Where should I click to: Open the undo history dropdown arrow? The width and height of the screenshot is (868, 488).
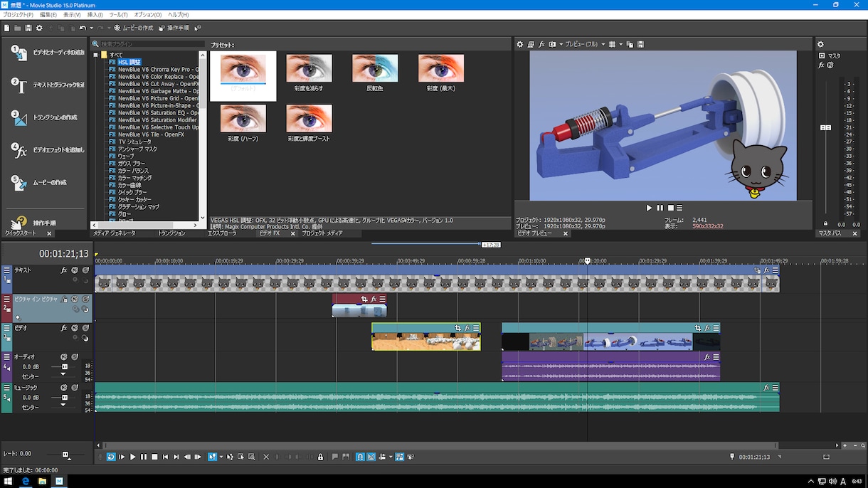click(x=91, y=28)
